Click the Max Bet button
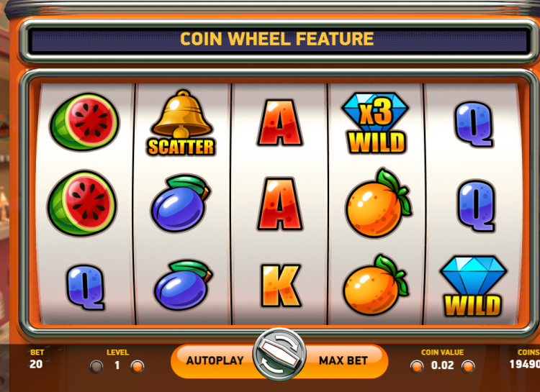 pyautogui.click(x=343, y=360)
